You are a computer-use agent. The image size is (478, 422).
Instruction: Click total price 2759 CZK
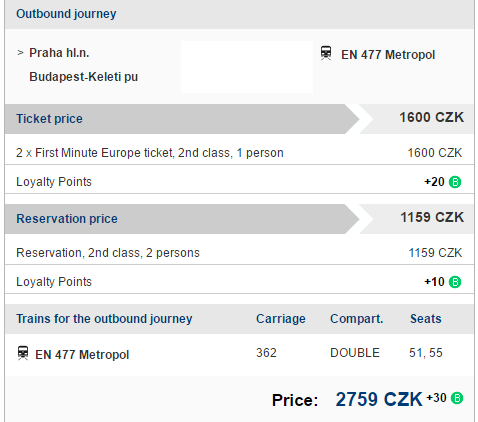click(379, 399)
